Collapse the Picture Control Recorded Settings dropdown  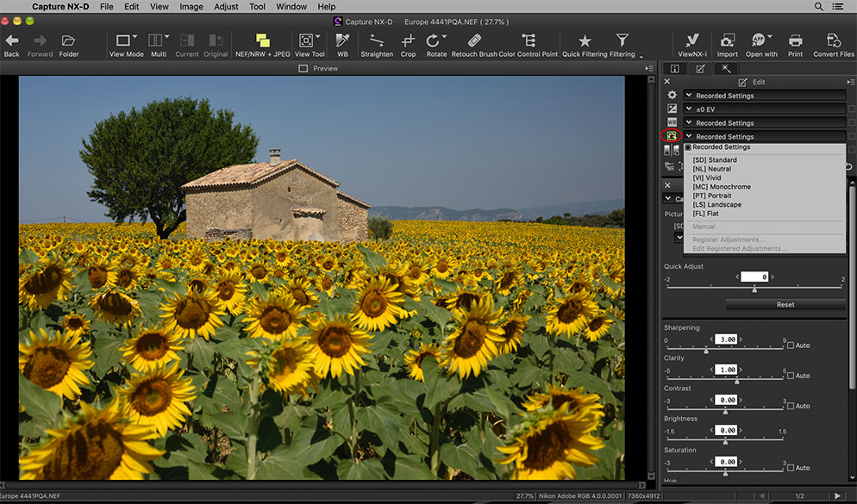point(765,136)
